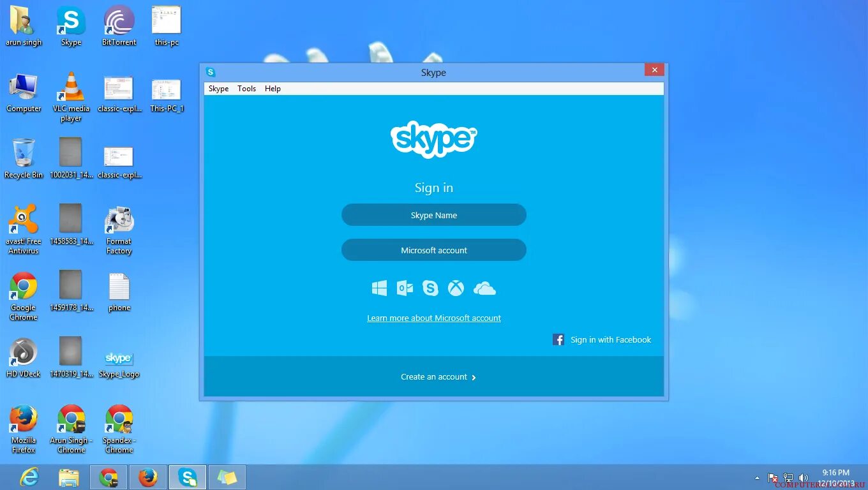Switch to Chrome in the taskbar
The image size is (868, 490).
pos(108,477)
